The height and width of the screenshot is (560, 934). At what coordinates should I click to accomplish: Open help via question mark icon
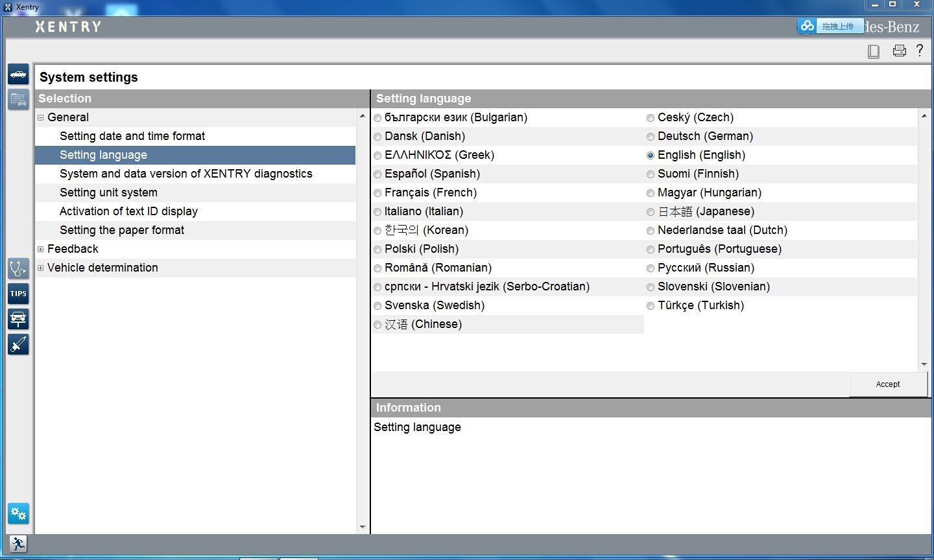point(920,50)
